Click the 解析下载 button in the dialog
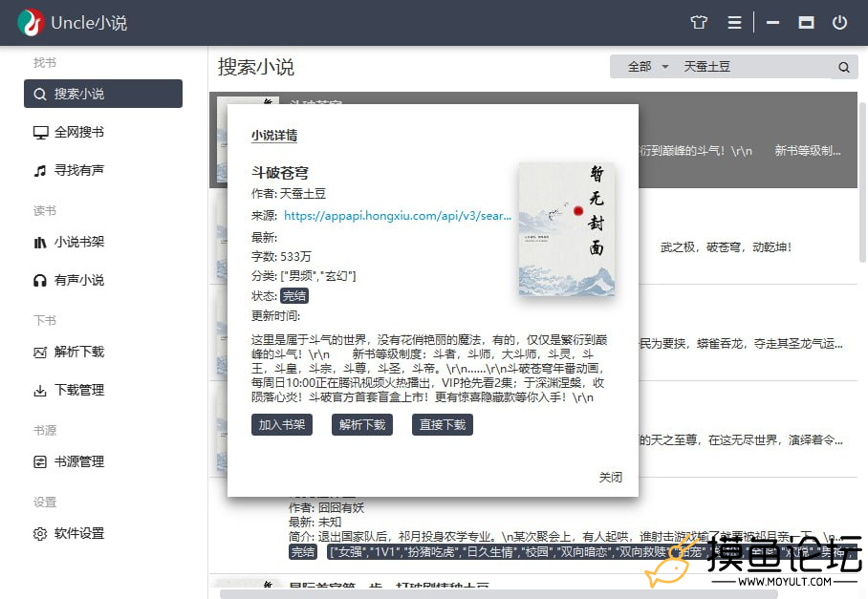The image size is (868, 599). coord(362,425)
